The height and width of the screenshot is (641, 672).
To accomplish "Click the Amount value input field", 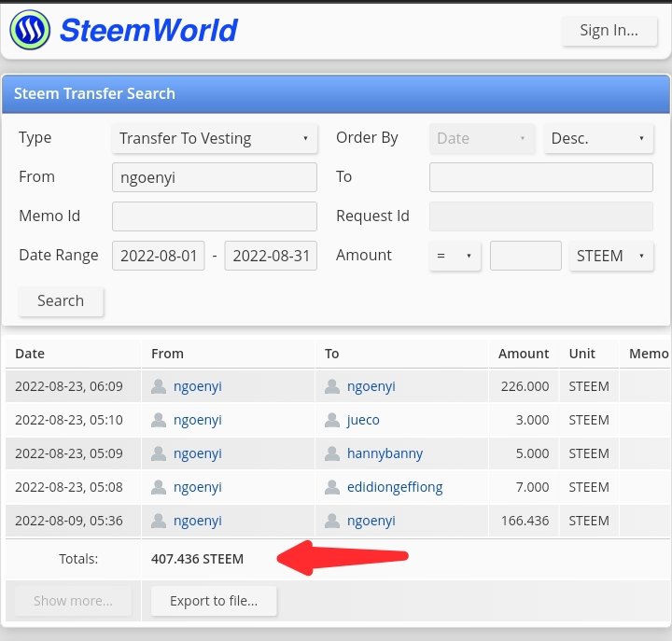I will (525, 256).
